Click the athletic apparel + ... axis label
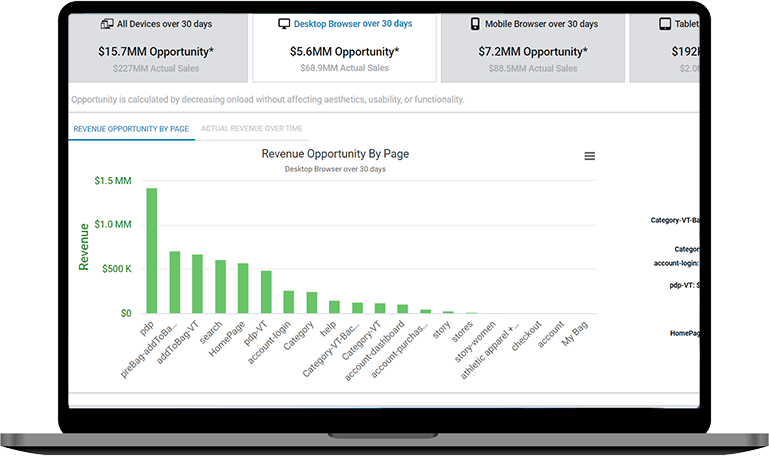The image size is (769, 456). pyautogui.click(x=489, y=351)
